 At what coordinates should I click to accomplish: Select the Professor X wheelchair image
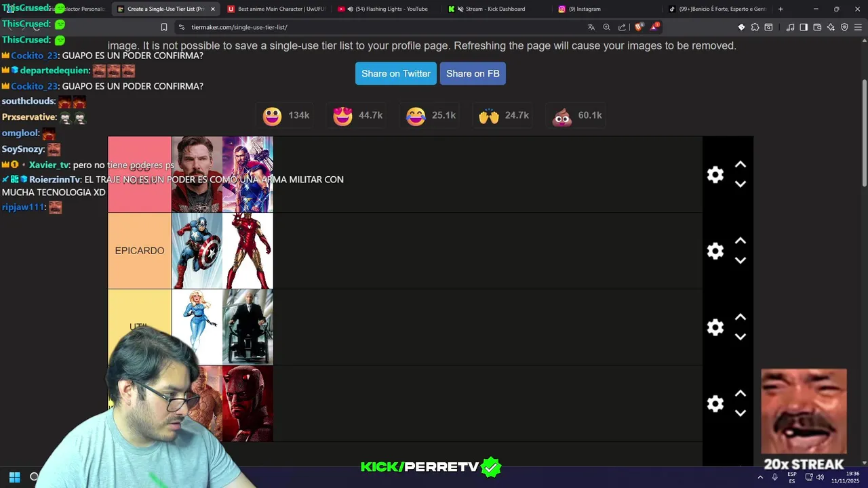point(248,327)
